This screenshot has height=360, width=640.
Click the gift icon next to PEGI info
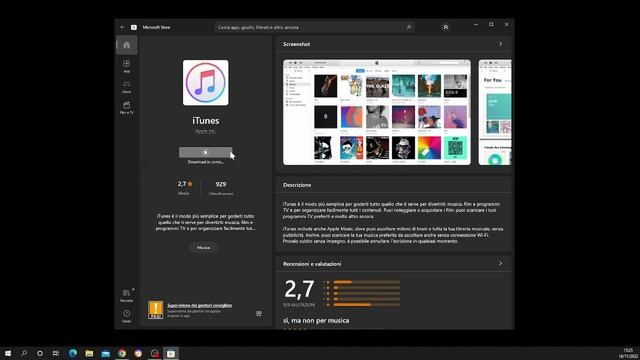(x=259, y=313)
